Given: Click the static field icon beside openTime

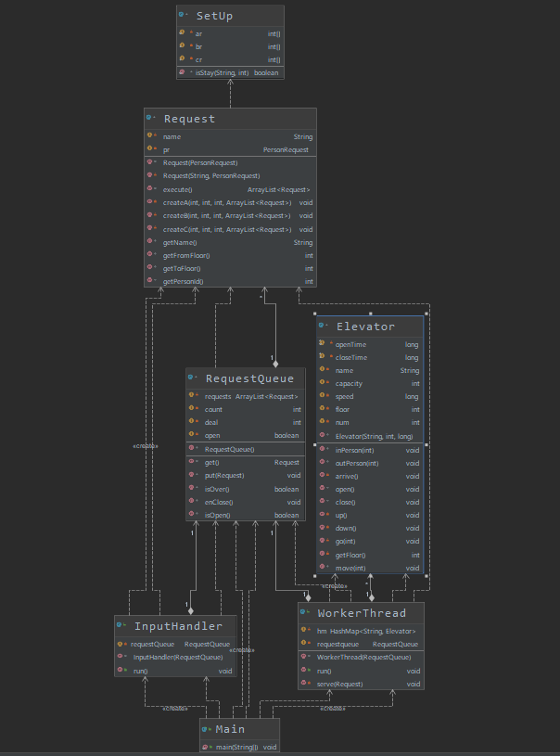Looking at the screenshot, I should (322, 343).
